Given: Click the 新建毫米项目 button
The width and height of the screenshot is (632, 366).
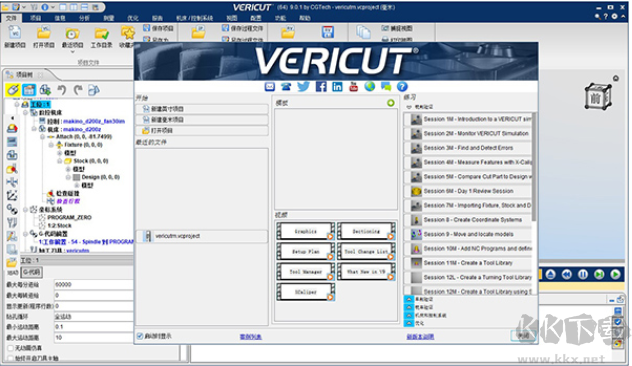Looking at the screenshot, I should click(202, 120).
